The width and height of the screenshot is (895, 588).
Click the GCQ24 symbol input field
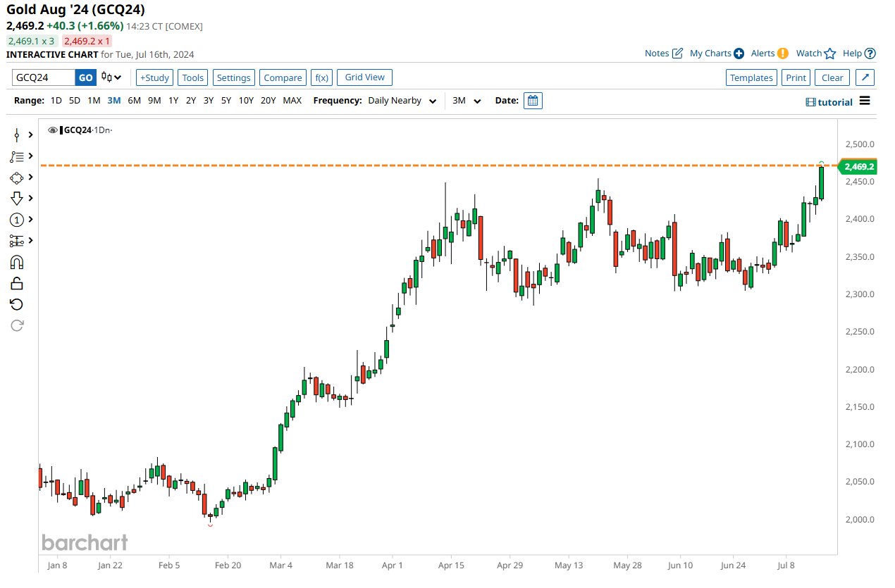(x=44, y=77)
